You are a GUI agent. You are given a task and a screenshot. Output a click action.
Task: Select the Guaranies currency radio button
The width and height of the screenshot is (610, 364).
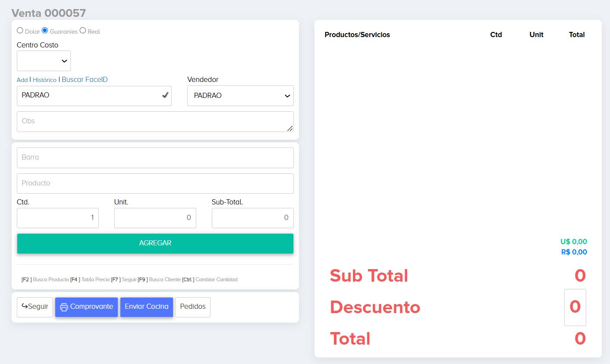click(x=45, y=31)
